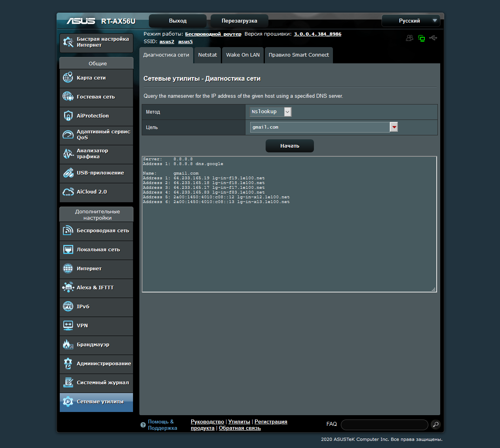Screen dimensions: 500x448
Task: Expand the Цель target red arrow
Action: (394, 127)
